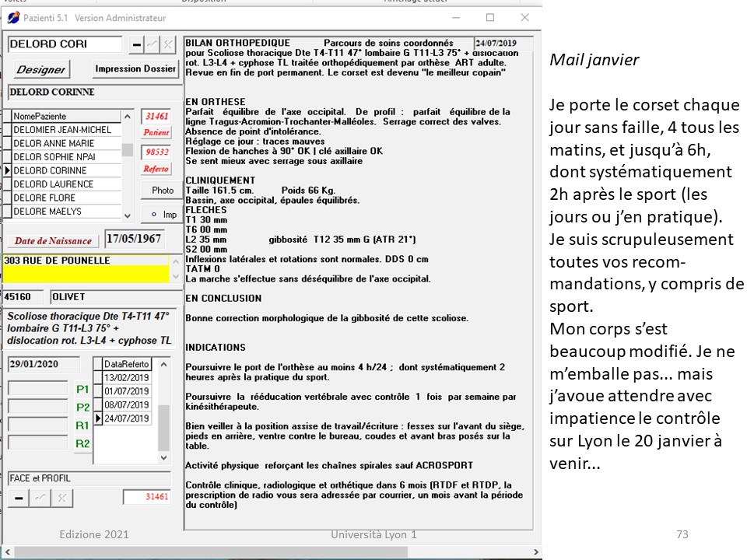Select the R2 button
The width and height of the screenshot is (747, 560).
(x=82, y=444)
